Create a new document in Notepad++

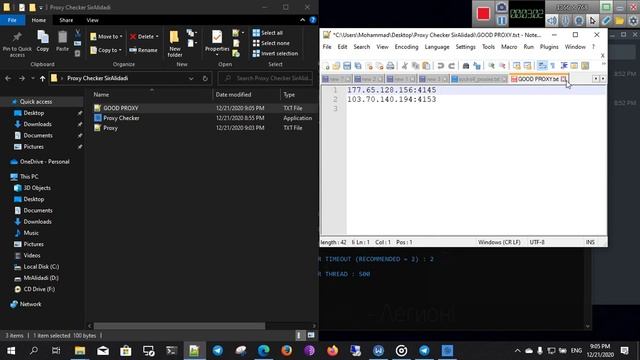(326, 66)
